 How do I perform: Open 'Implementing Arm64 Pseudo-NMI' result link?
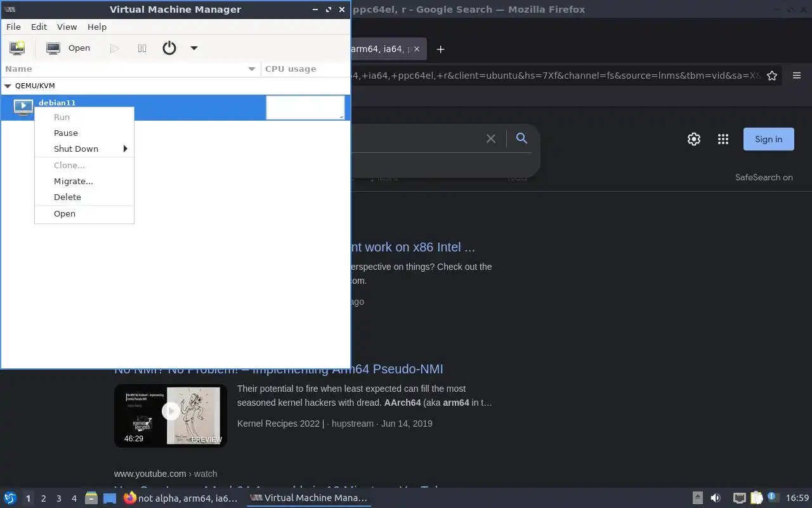click(x=278, y=369)
